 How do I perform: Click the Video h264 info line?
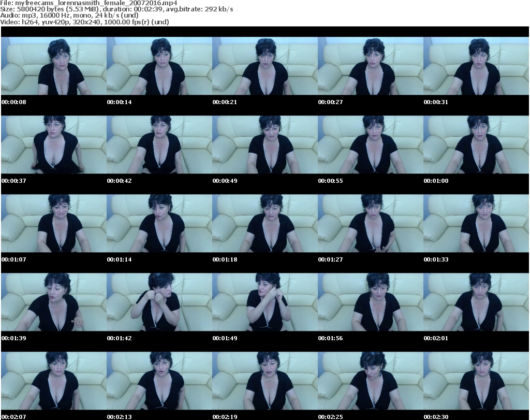[84, 22]
